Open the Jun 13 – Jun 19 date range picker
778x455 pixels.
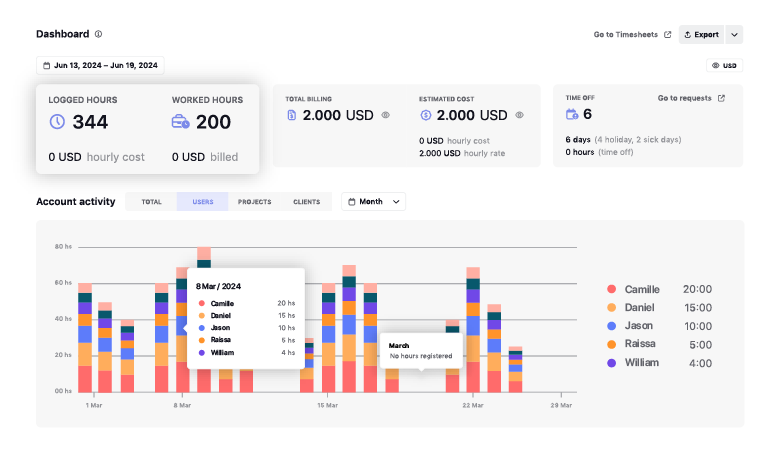pyautogui.click(x=100, y=65)
